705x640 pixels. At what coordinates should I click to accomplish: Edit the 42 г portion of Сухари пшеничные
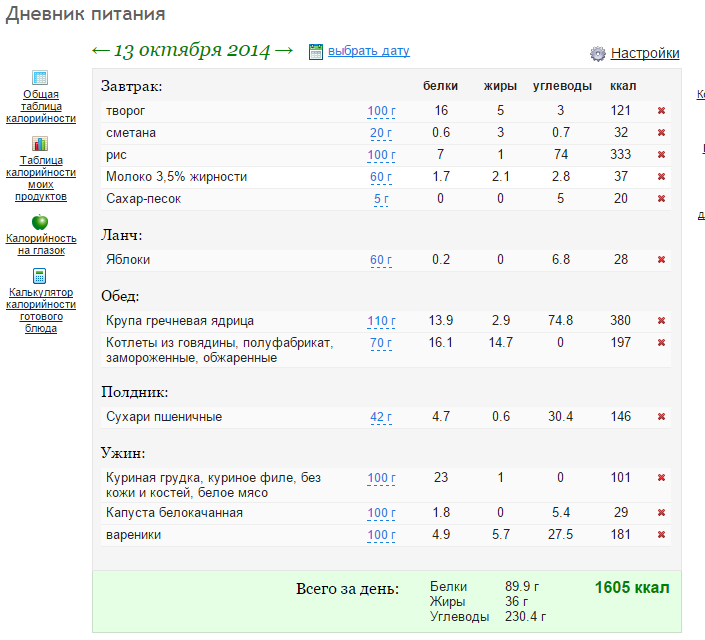381,417
